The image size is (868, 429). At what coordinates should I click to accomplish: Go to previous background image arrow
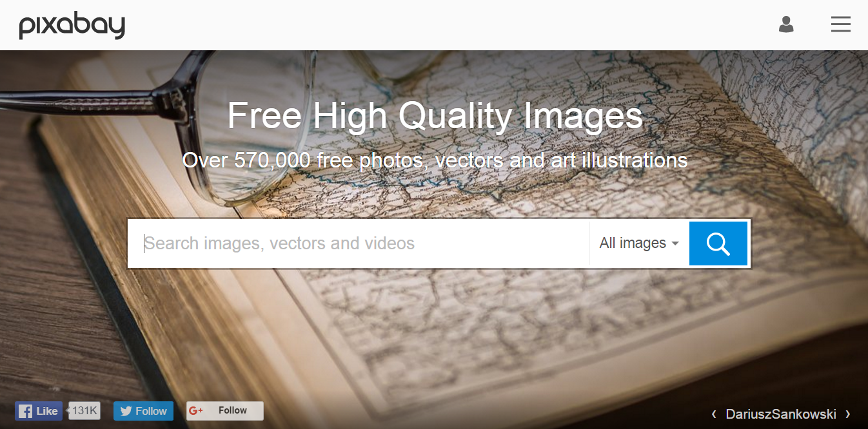click(x=714, y=414)
